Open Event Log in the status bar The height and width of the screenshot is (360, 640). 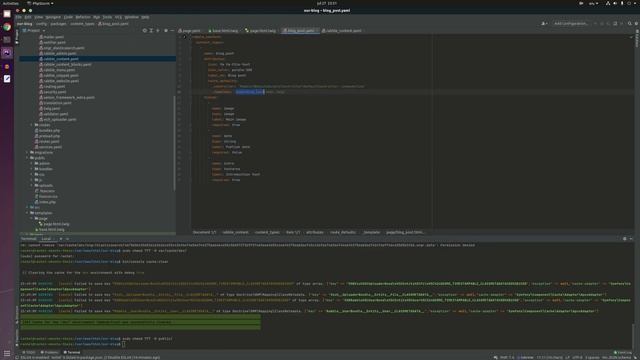pyautogui.click(x=623, y=352)
